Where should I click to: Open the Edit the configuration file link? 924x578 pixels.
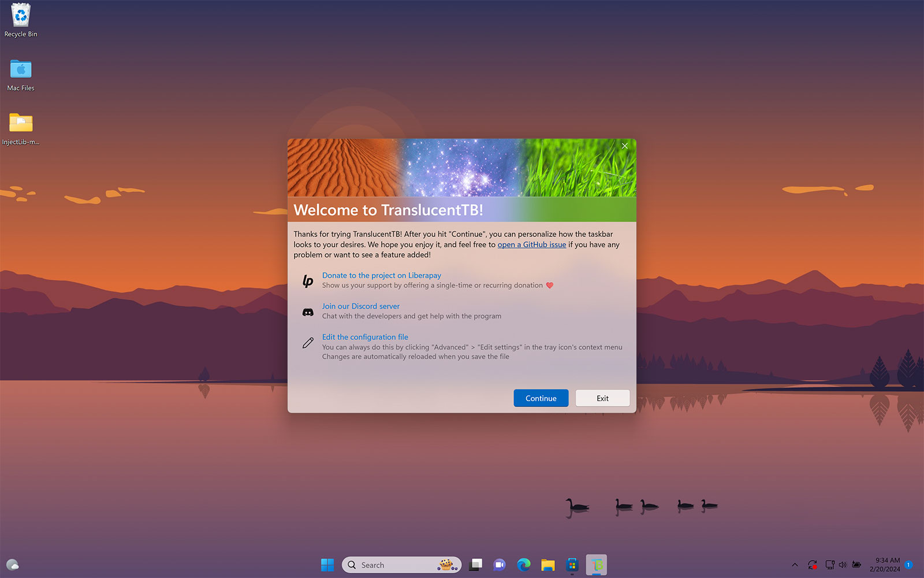pos(365,337)
